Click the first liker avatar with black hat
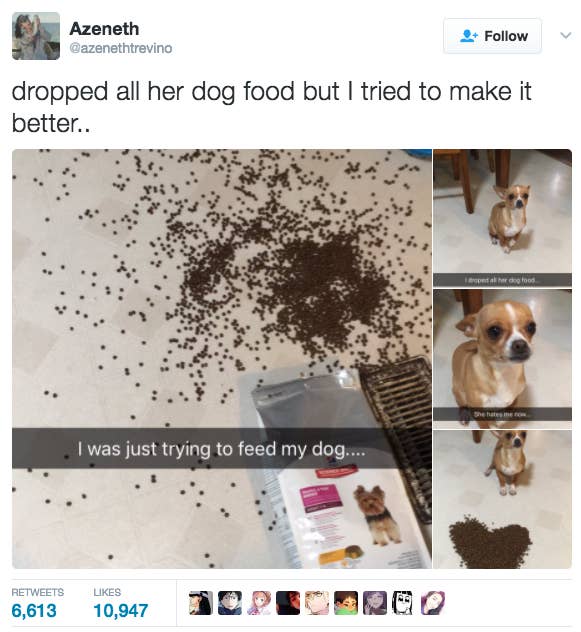This screenshot has height=632, width=581. pos(201,603)
